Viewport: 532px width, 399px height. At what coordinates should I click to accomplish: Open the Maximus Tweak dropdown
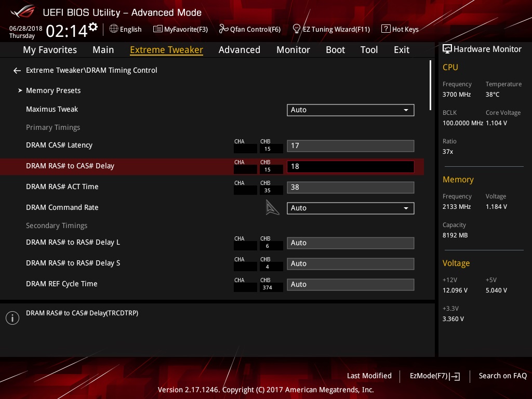350,110
